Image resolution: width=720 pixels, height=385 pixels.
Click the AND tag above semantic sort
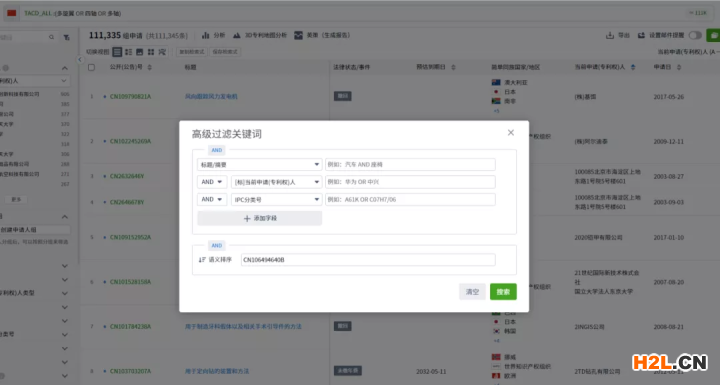pos(217,245)
